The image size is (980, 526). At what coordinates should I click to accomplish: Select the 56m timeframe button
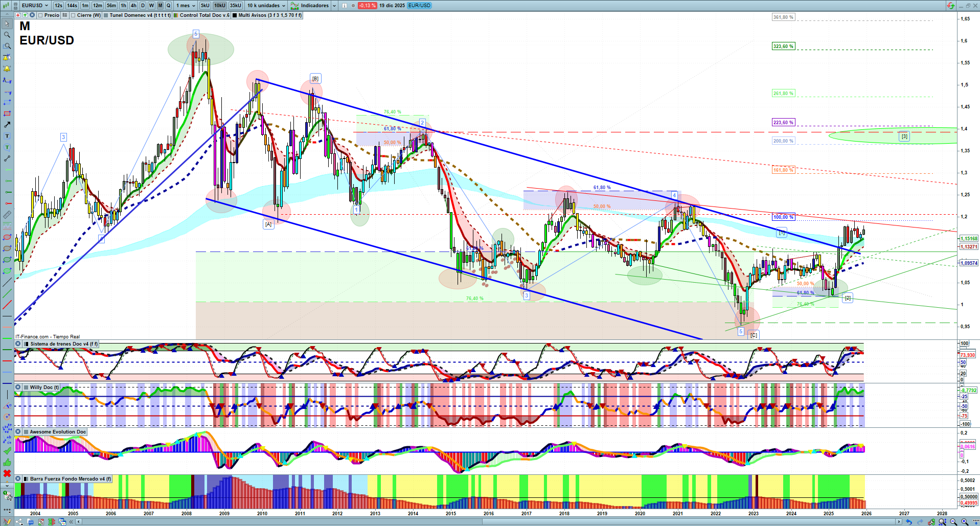[x=111, y=6]
